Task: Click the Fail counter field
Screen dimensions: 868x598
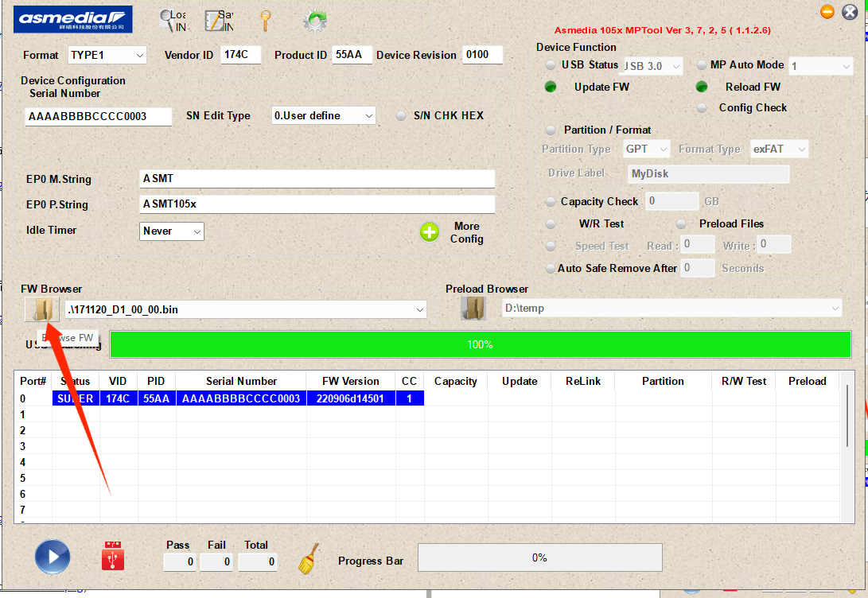Action: 216,562
